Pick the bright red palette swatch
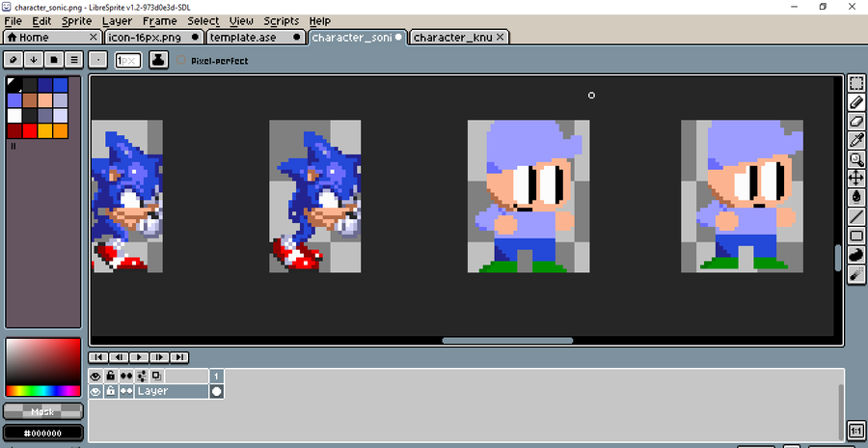Screen dimensions: 868x448 [29, 131]
